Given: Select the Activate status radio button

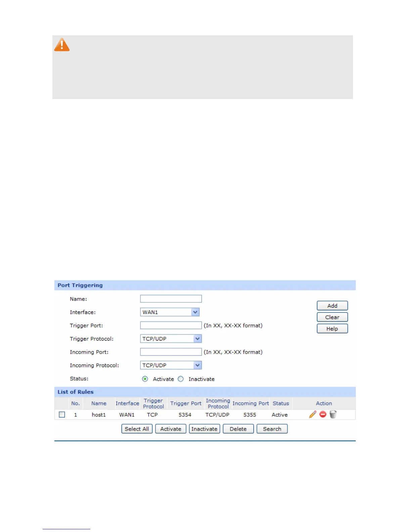Looking at the screenshot, I should (145, 379).
